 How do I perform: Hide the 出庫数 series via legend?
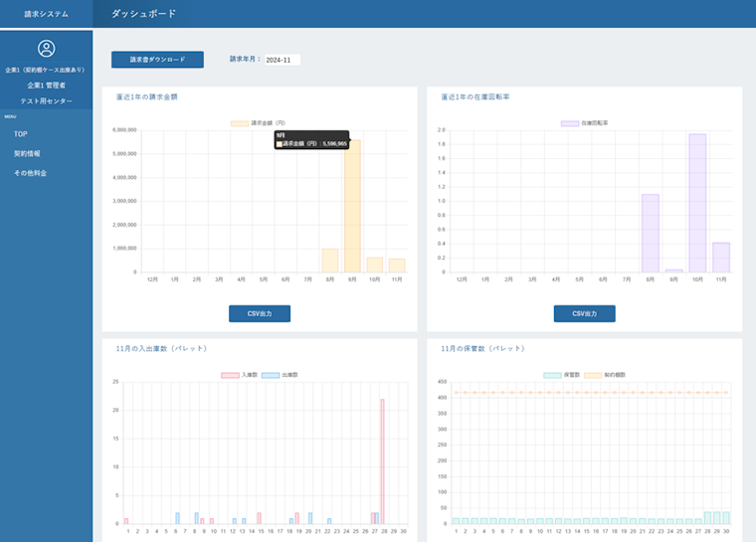click(270, 375)
